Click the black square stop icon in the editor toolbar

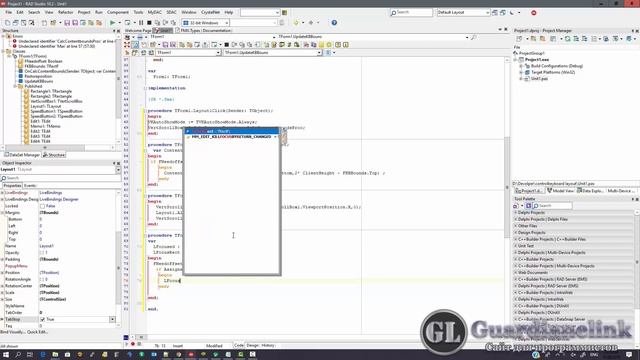[x=227, y=45]
